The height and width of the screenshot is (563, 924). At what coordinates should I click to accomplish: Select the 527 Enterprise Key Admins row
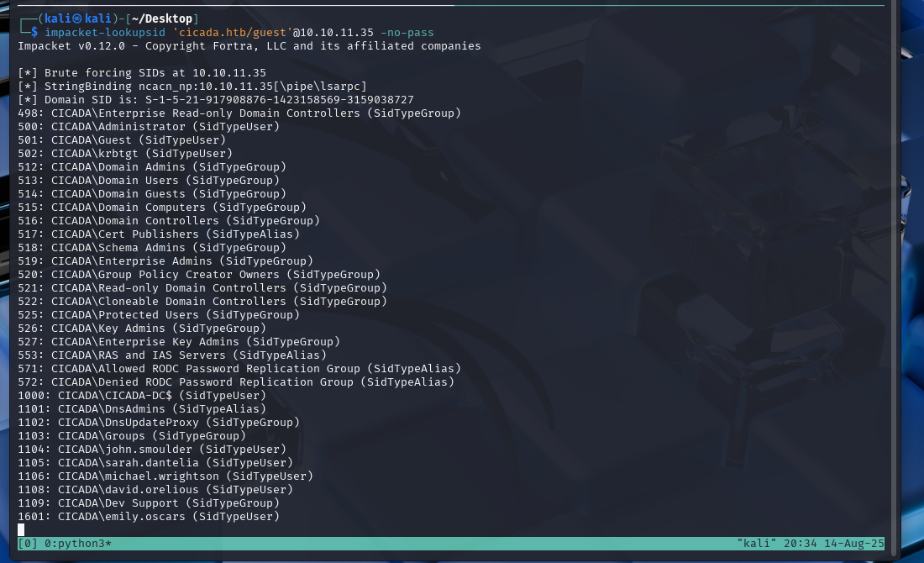coord(179,342)
